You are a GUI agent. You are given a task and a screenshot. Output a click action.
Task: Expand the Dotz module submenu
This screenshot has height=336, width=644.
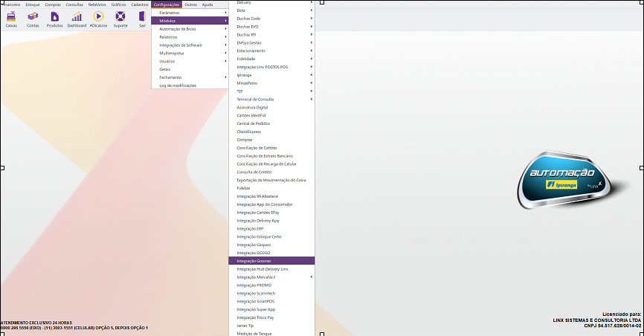point(271,10)
